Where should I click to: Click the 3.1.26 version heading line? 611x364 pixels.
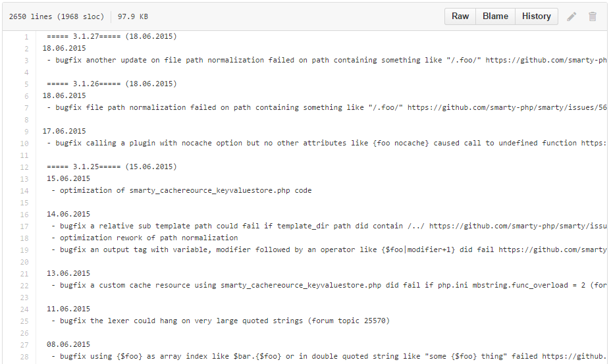pyautogui.click(x=112, y=84)
